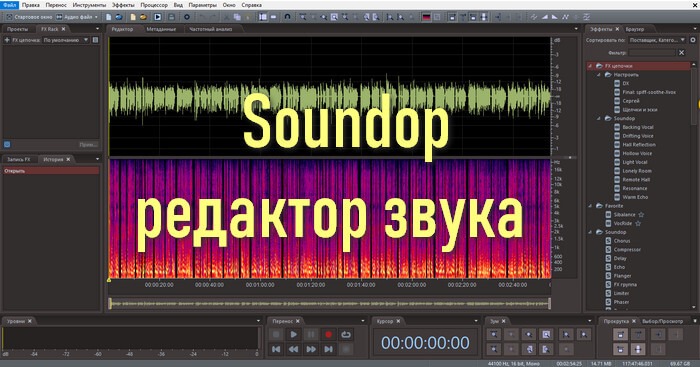
Task: Click the play-framed icon in main toolbar
Action: pos(158,17)
